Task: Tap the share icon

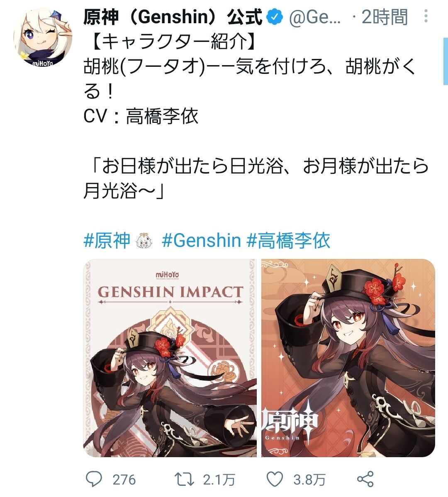Action: [x=365, y=479]
